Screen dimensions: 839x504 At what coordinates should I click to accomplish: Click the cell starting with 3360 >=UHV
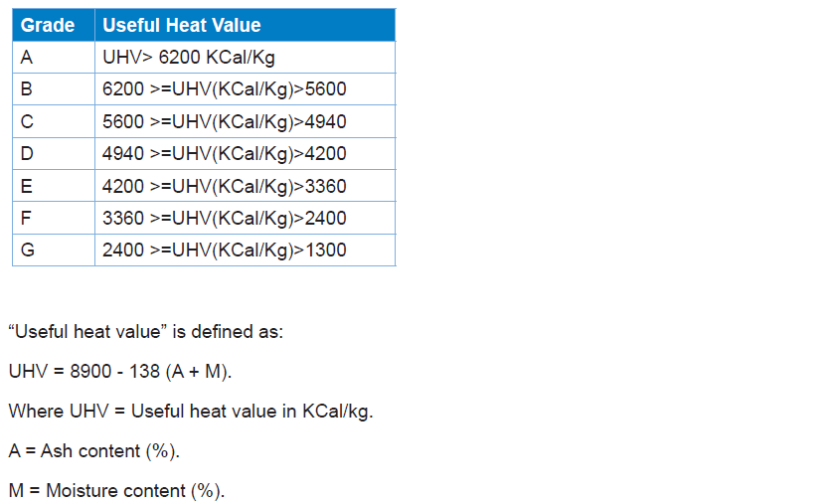(225, 218)
